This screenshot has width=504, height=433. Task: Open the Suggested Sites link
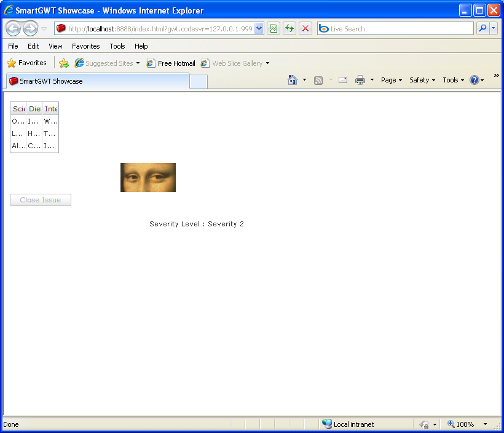(107, 63)
